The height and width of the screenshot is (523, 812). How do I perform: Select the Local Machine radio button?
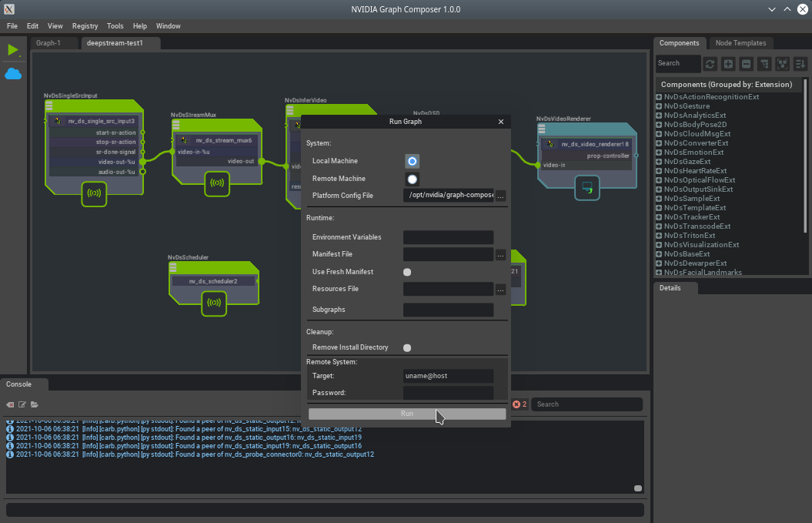click(x=413, y=161)
